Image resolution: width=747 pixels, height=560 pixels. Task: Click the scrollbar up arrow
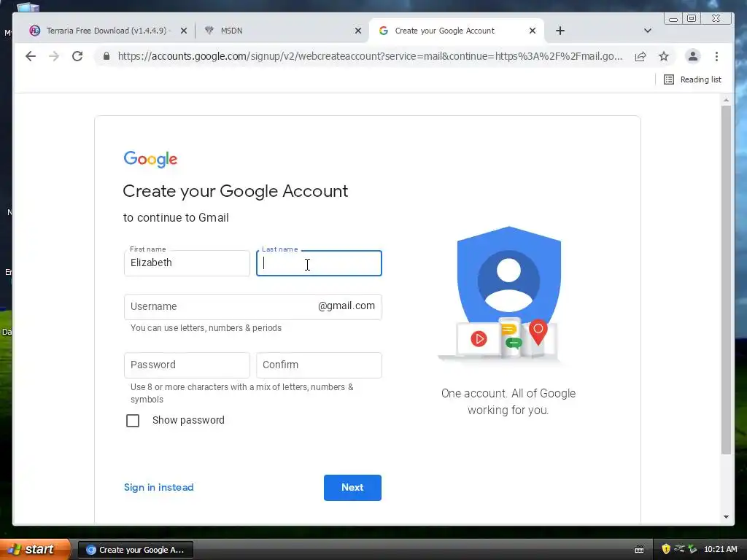[726, 100]
